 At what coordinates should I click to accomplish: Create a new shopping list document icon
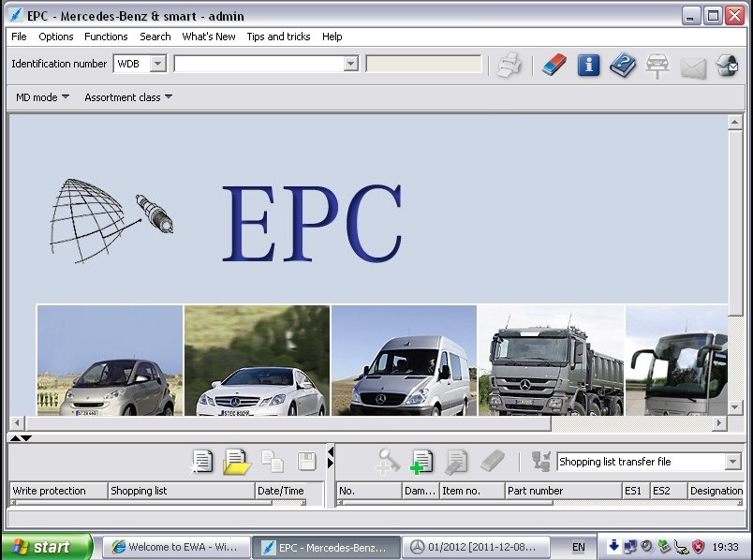coord(201,462)
